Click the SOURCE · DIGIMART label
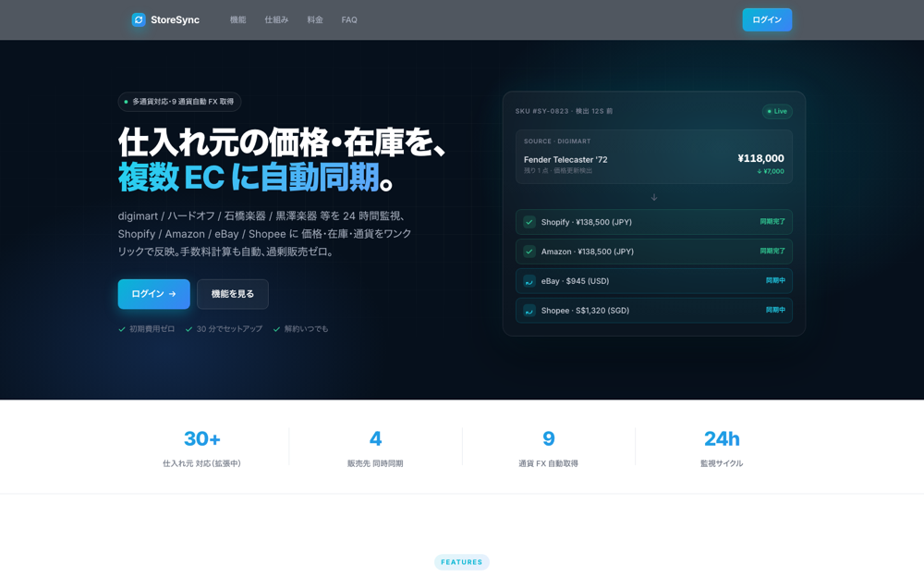Screen dimensions: 924x578 click(557, 141)
